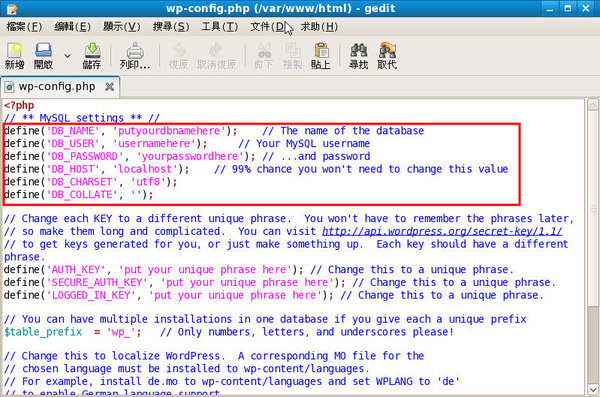
Task: Click the Undo (復原) toolbar icon
Action: tap(178, 56)
